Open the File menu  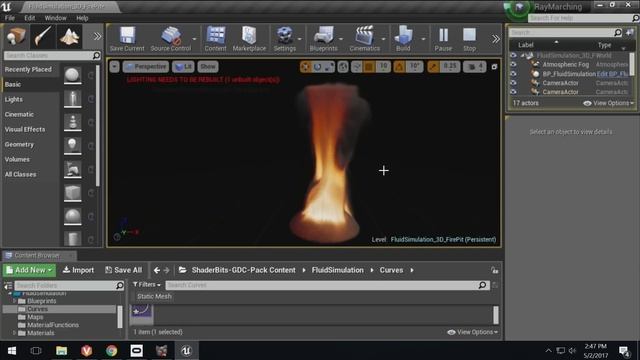9,18
